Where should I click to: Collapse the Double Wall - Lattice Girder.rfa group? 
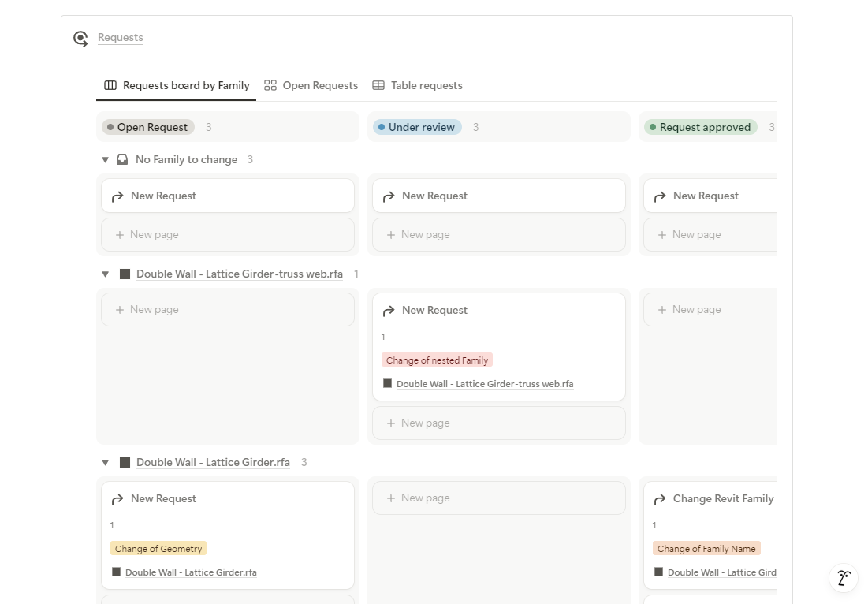[106, 463]
